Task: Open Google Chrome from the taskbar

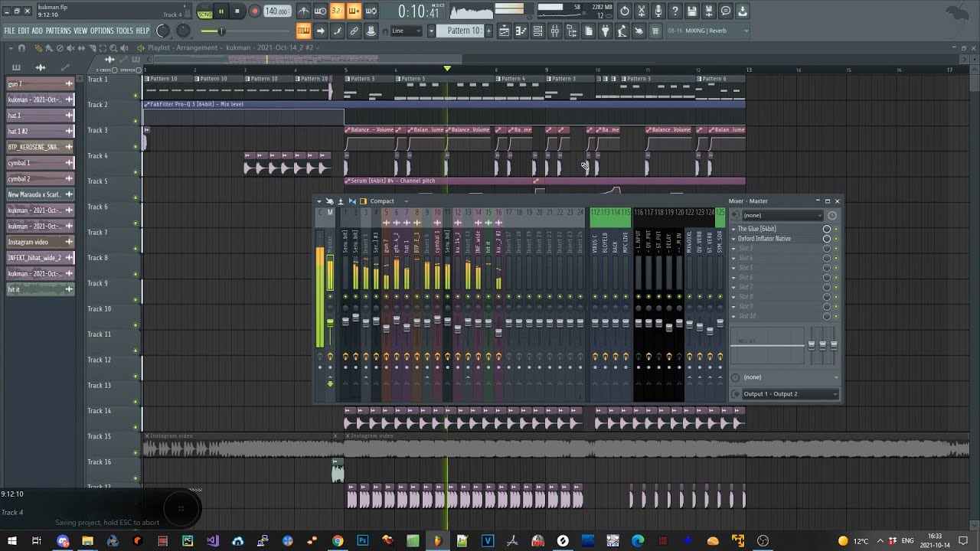Action: (x=338, y=541)
